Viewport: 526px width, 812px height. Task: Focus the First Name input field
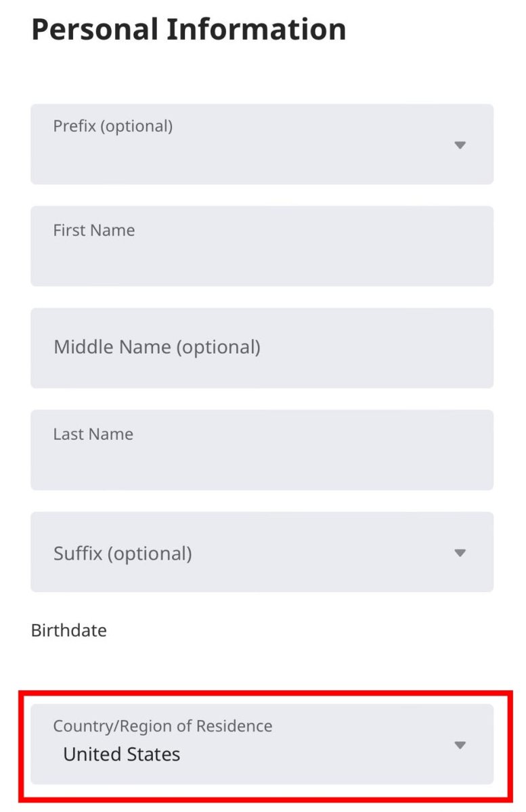[262, 246]
